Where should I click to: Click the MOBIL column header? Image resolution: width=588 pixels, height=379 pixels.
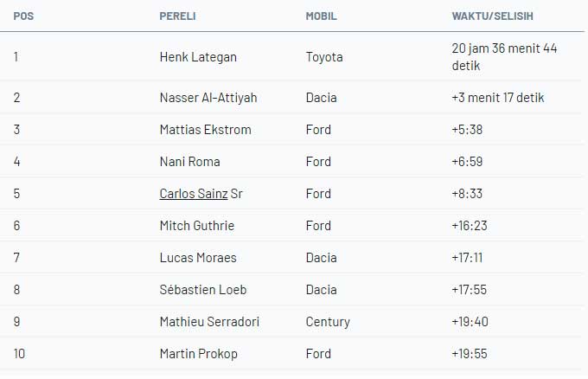[321, 16]
